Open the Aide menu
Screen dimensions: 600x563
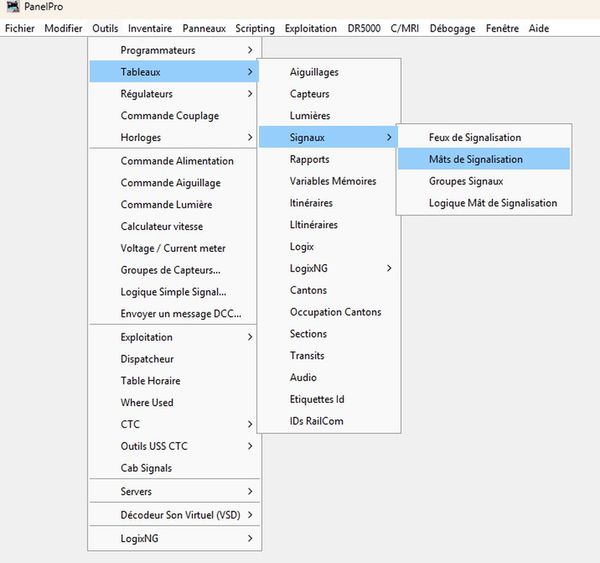pos(538,29)
